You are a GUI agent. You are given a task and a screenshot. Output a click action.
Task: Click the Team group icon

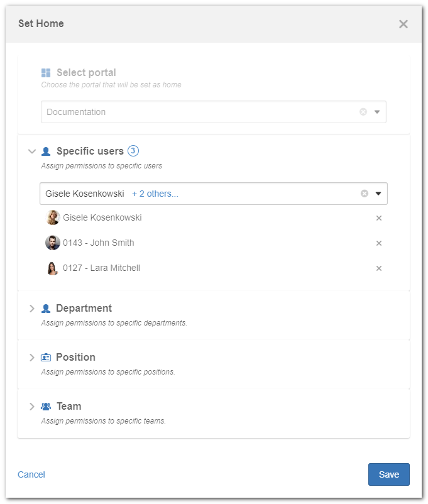[46, 407]
